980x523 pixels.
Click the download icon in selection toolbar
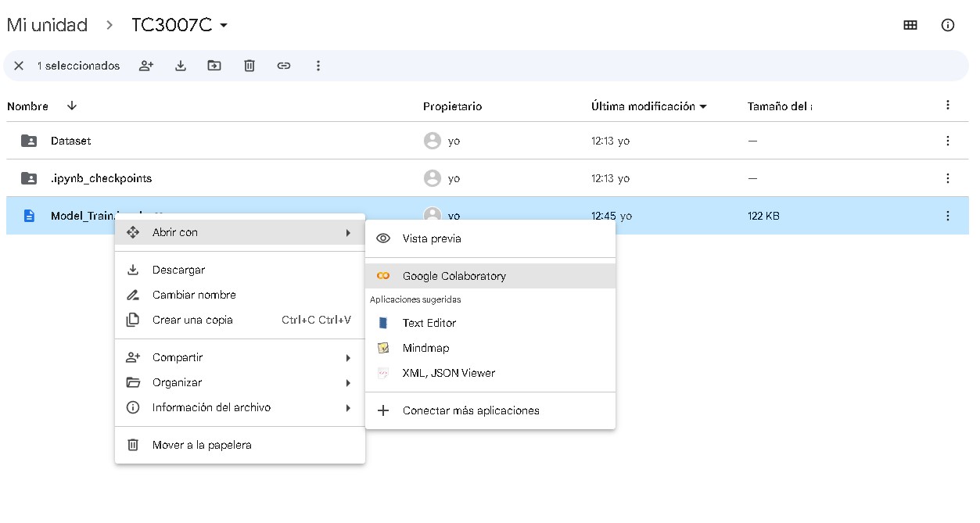click(181, 66)
